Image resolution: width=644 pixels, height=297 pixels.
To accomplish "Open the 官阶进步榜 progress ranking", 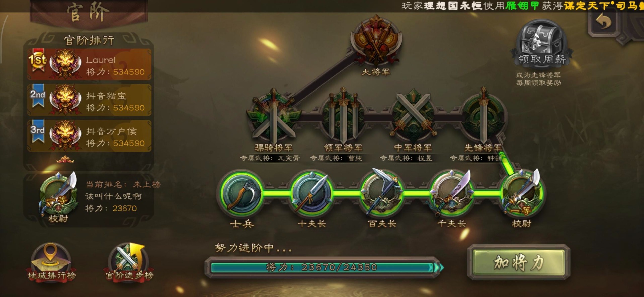I will (x=129, y=262).
